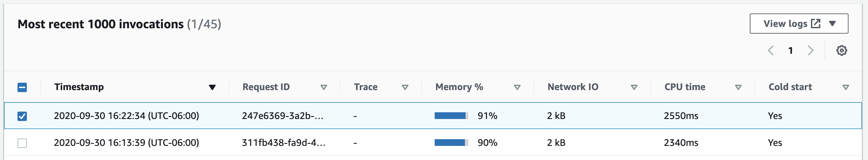Sort by Memory % column arrow

coord(517,87)
